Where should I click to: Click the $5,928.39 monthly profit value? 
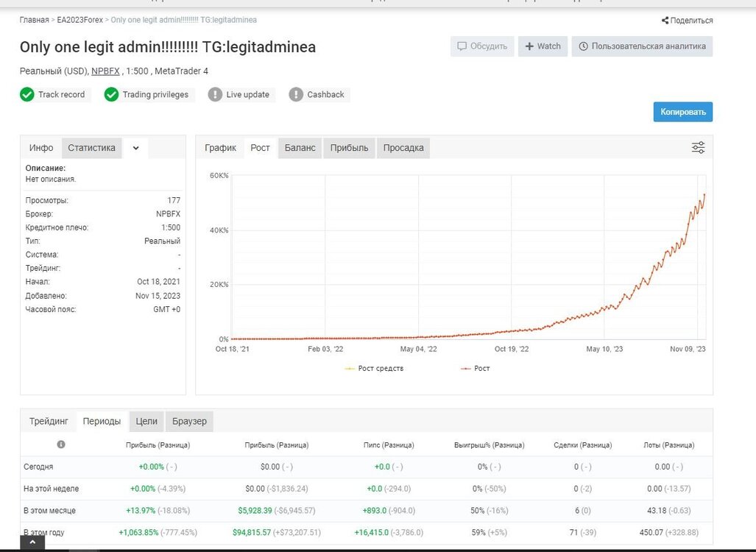(255, 511)
